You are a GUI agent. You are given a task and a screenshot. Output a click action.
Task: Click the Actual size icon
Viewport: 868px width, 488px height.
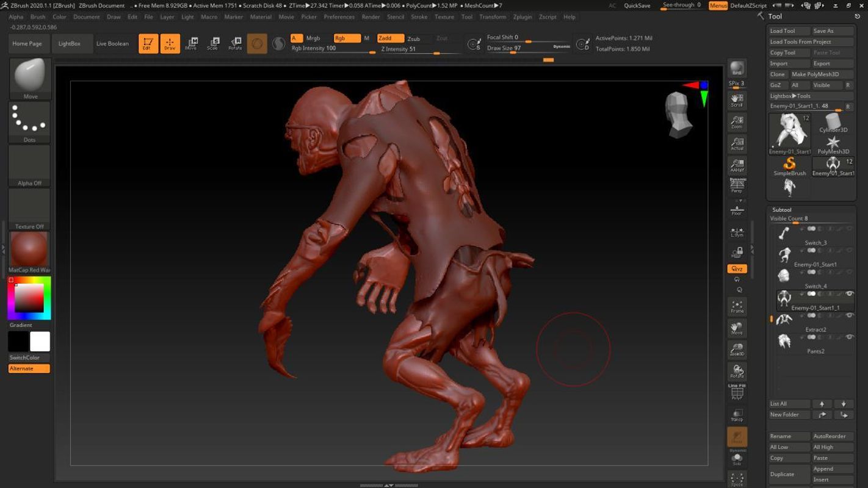737,144
